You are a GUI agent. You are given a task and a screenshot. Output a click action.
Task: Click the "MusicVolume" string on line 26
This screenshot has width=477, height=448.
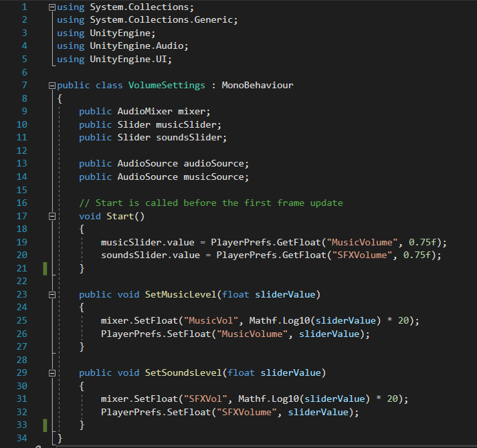(x=252, y=334)
